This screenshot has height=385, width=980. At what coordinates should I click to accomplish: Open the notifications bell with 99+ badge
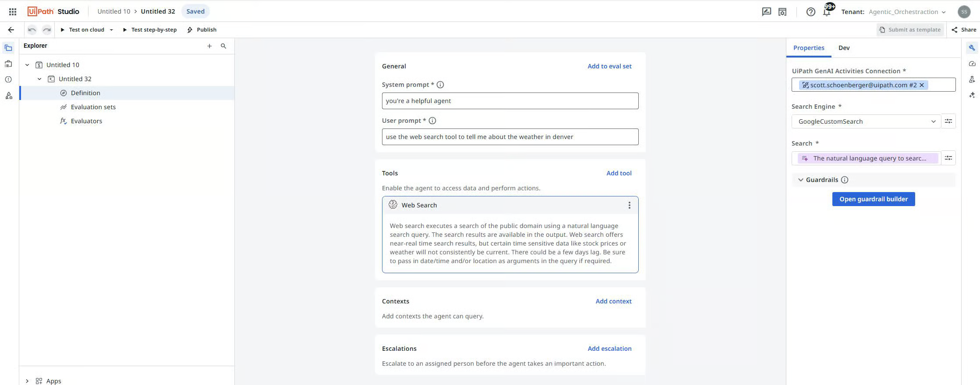[x=827, y=11]
